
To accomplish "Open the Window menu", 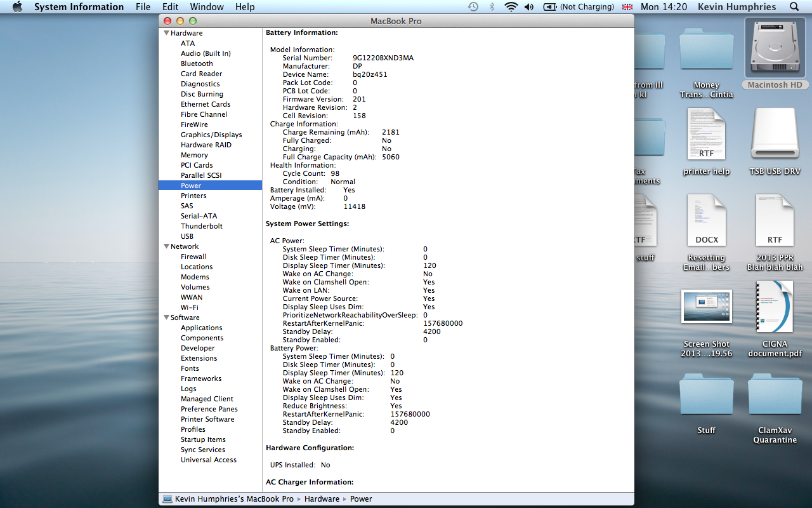I will [x=207, y=7].
